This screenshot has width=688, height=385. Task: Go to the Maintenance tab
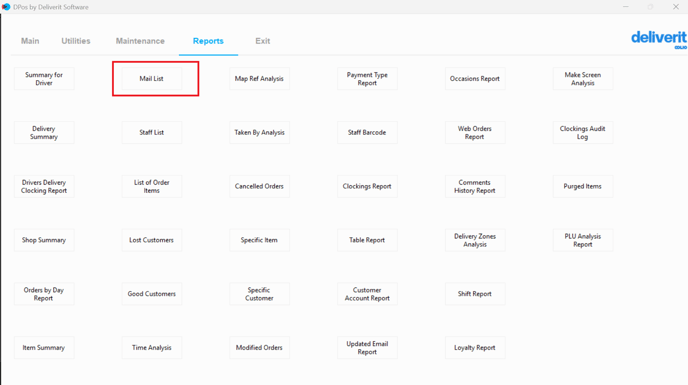tap(140, 41)
